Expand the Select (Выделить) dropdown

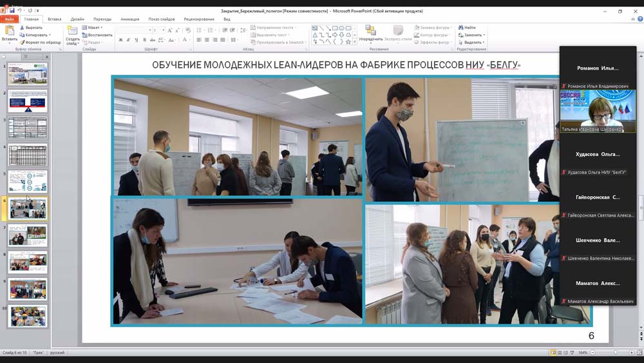point(473,43)
